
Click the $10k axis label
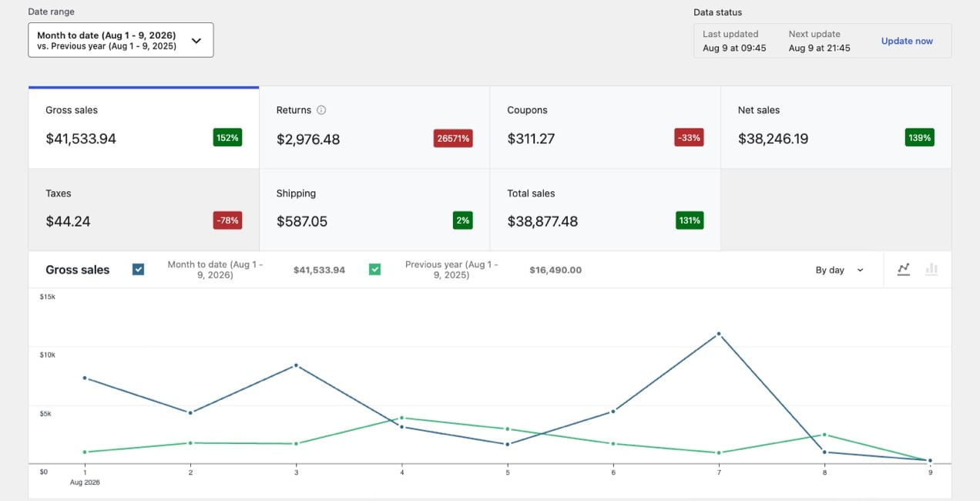coord(48,355)
